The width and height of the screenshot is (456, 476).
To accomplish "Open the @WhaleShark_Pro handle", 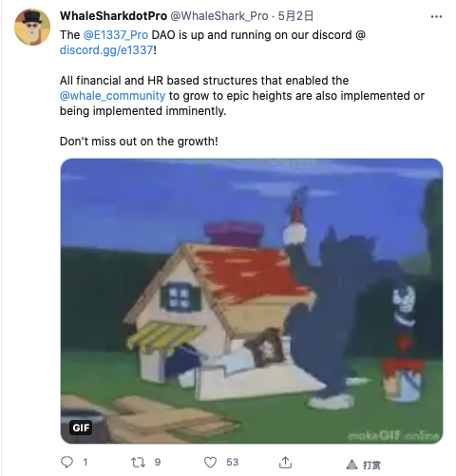I will pos(219,16).
